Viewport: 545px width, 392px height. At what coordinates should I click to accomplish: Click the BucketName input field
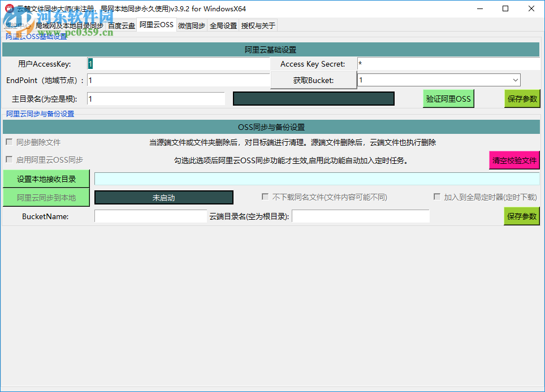(150, 216)
